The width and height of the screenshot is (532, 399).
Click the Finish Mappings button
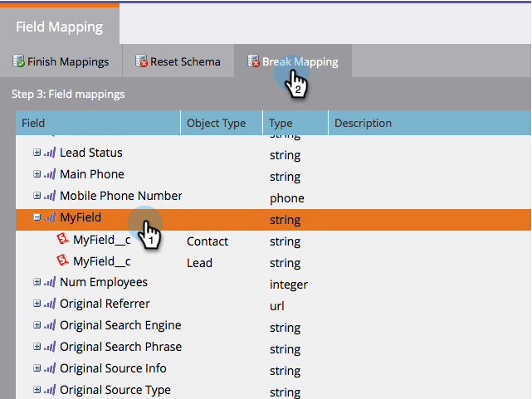[61, 61]
